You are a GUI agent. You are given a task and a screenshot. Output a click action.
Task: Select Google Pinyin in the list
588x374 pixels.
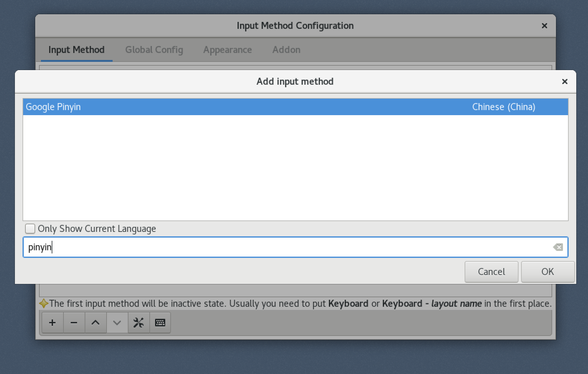pos(53,107)
